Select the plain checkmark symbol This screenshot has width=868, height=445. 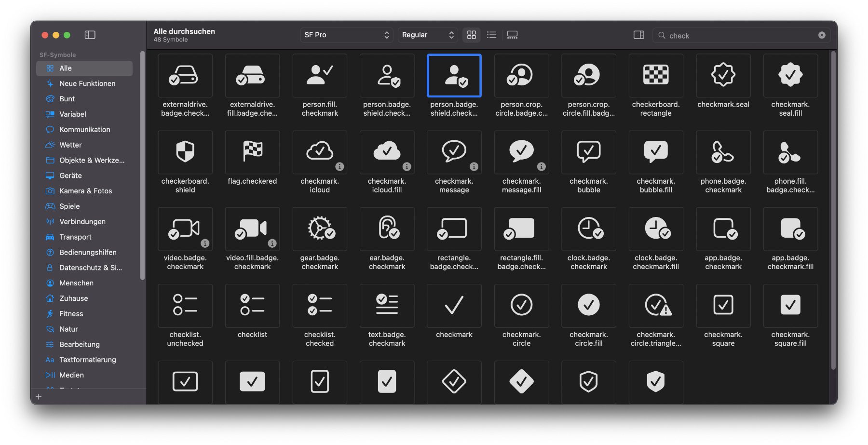pyautogui.click(x=454, y=306)
